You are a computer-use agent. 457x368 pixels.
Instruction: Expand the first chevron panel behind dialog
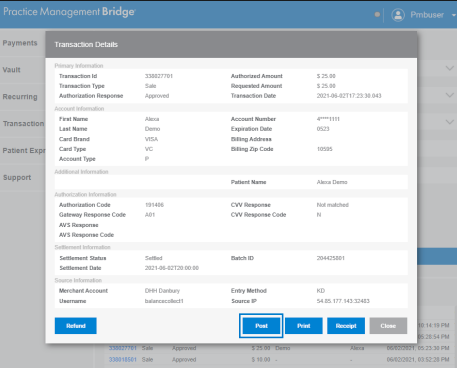coord(450,68)
